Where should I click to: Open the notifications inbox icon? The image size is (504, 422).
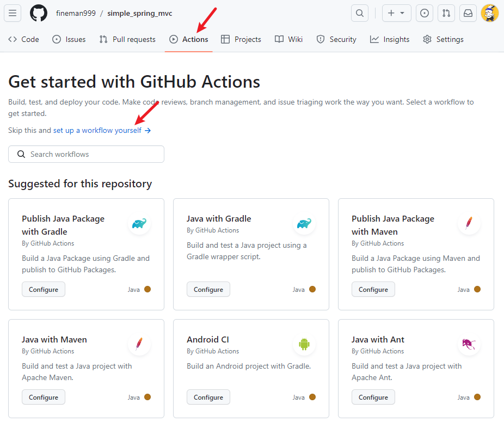[468, 13]
